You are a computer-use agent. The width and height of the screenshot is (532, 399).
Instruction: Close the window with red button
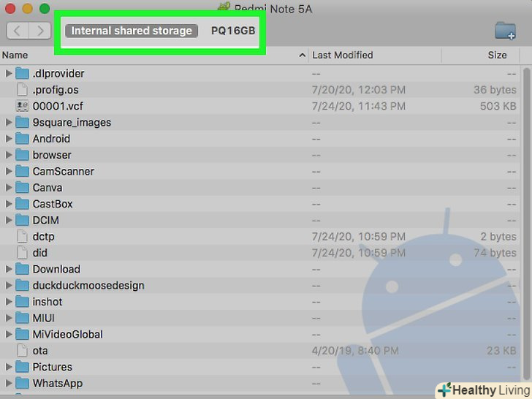point(10,8)
